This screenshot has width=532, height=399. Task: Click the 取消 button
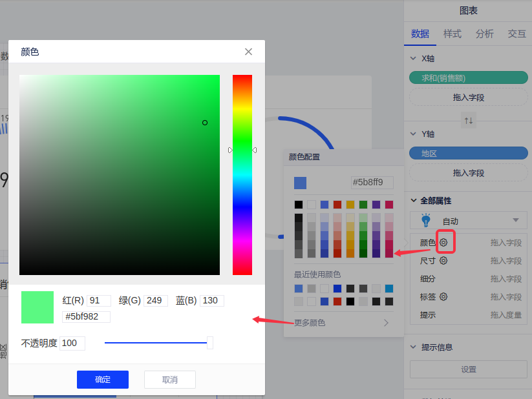170,380
